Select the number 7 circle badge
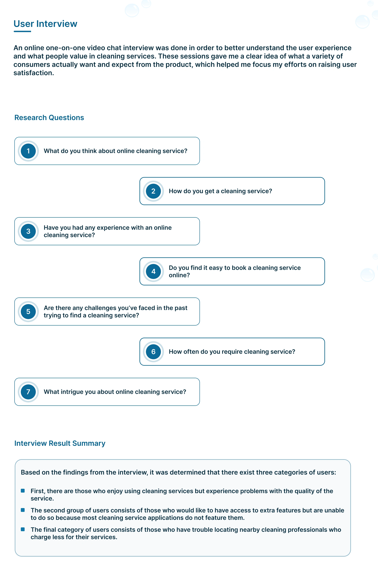This screenshot has height=588, width=378. coord(28,392)
